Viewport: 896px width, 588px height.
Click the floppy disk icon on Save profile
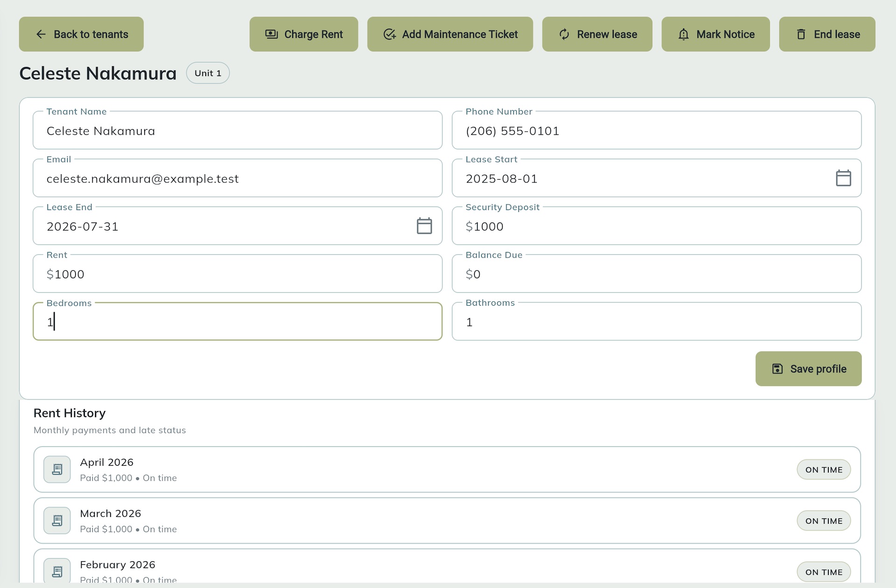pos(777,369)
